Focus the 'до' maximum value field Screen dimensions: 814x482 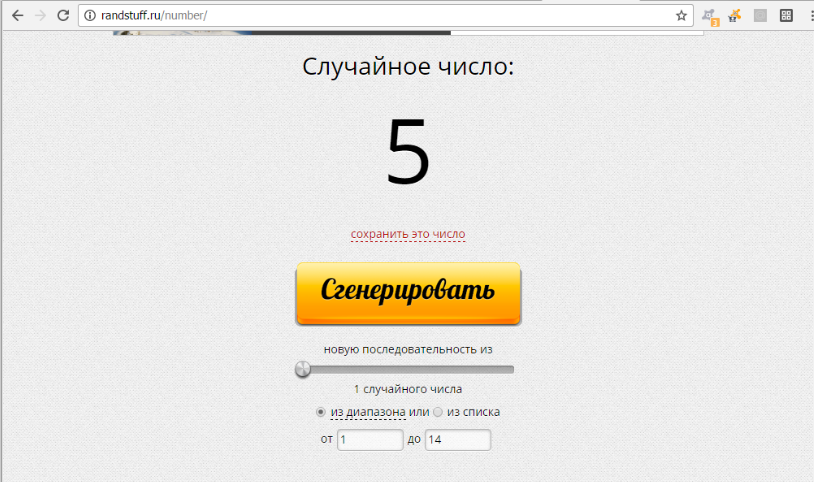click(x=457, y=440)
